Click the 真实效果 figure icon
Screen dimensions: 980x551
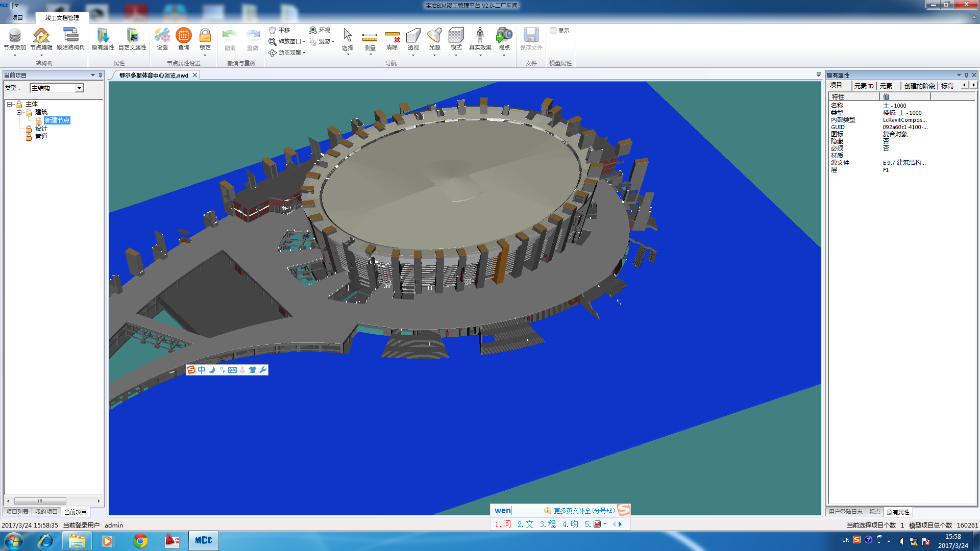tap(480, 35)
